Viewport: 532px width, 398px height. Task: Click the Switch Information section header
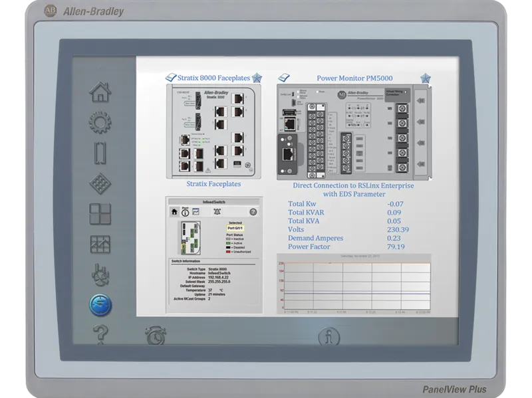pyautogui.click(x=186, y=261)
